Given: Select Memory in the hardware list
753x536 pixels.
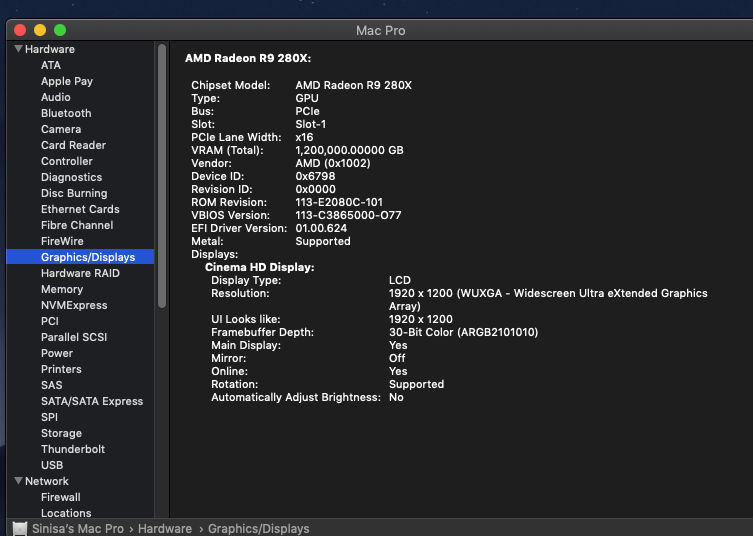Looking at the screenshot, I should pos(62,289).
